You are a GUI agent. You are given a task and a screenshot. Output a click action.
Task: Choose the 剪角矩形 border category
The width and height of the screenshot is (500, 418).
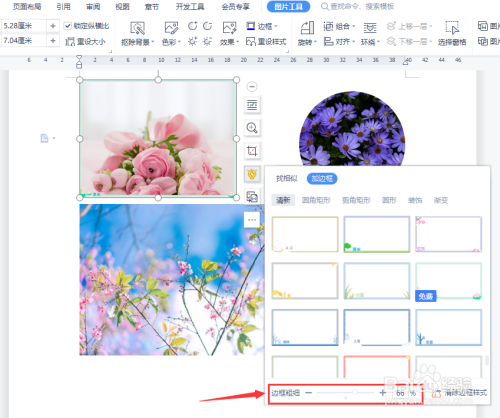pos(356,200)
